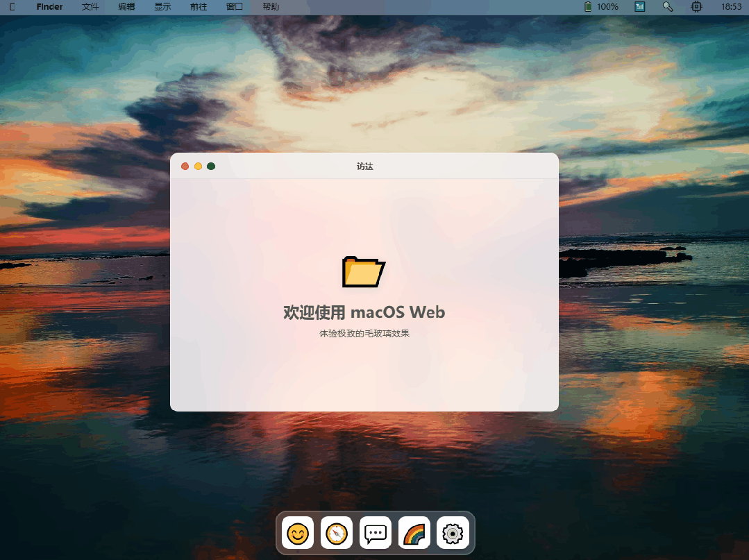Maximize the 访达 window with green button
Viewport: 749px width, 560px height.
coord(210,166)
